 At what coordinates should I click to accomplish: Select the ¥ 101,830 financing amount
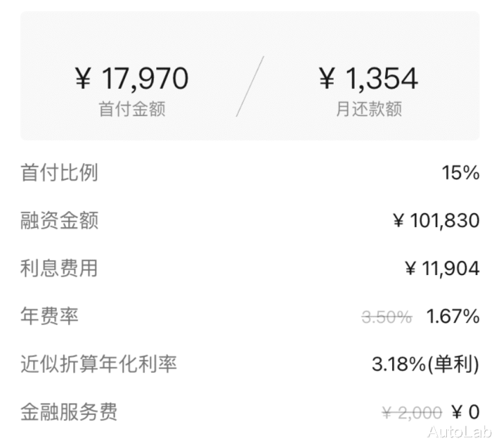(436, 221)
